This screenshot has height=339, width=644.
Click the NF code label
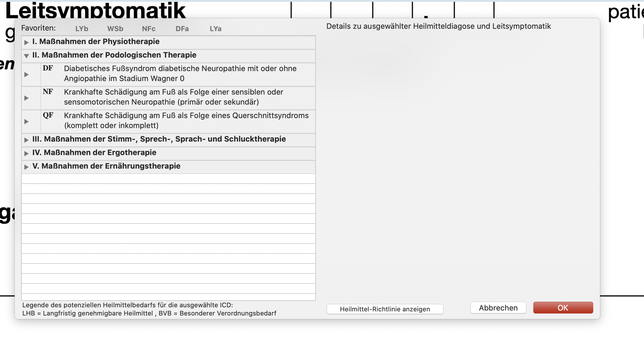click(x=48, y=92)
